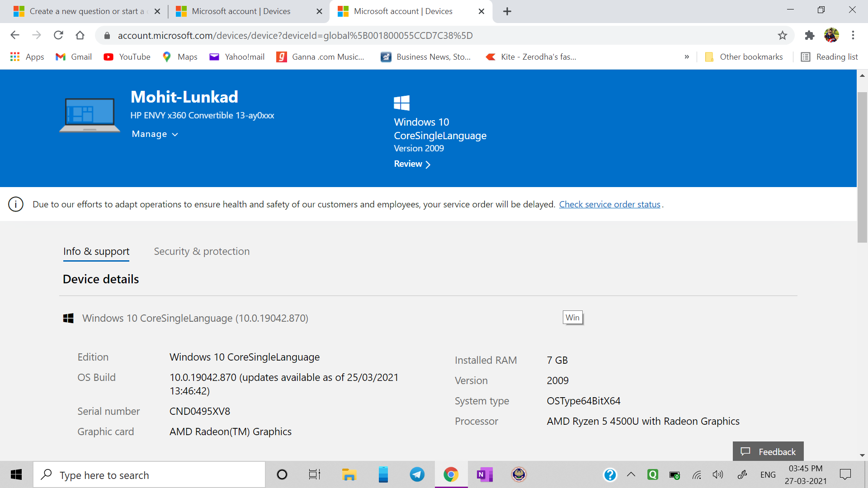Click the device name Mohit-Lunkad heading

[184, 97]
